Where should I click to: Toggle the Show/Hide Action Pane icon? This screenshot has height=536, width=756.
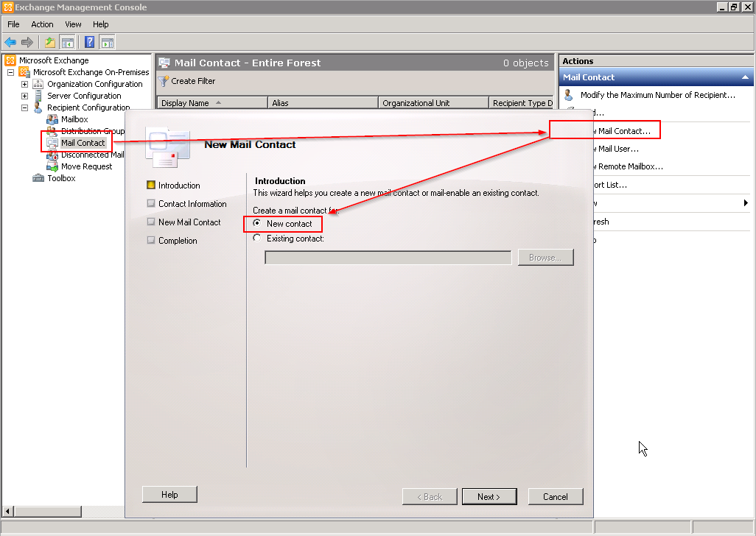pos(108,43)
